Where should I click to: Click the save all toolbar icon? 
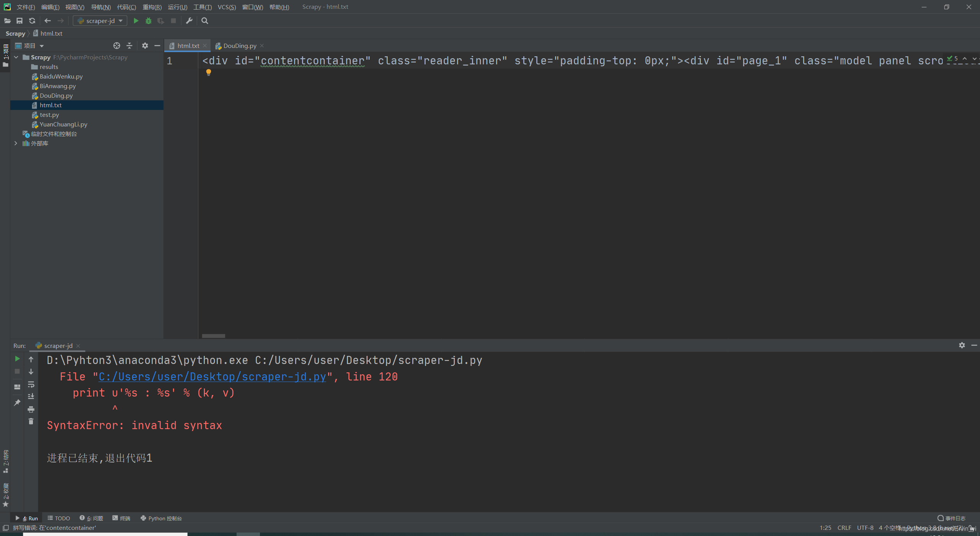click(20, 21)
